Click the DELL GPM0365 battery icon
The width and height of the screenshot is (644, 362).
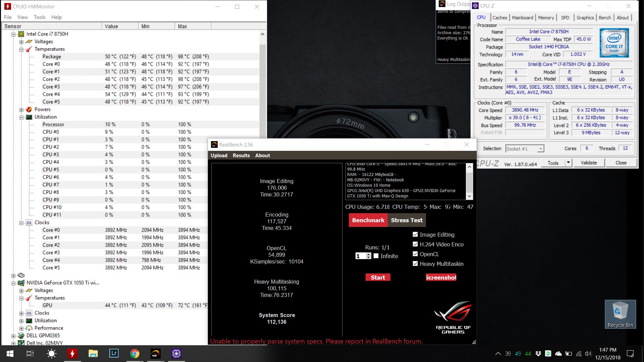point(21,336)
